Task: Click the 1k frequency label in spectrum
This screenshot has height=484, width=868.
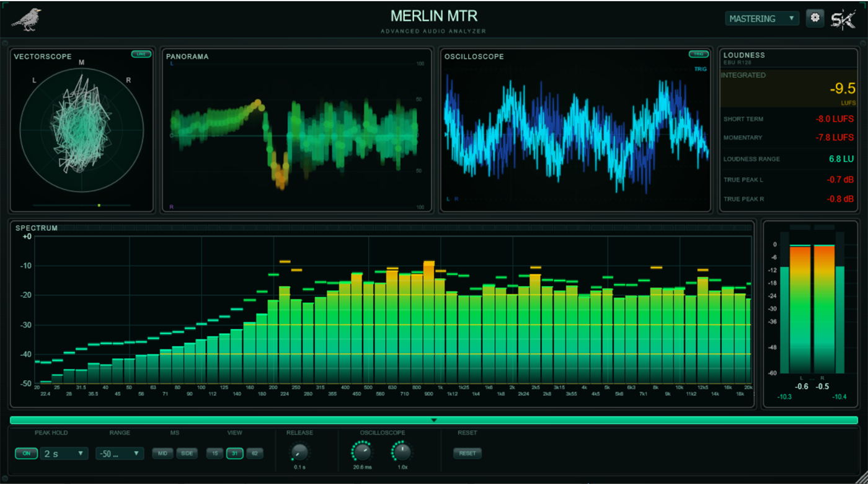Action: (440, 387)
